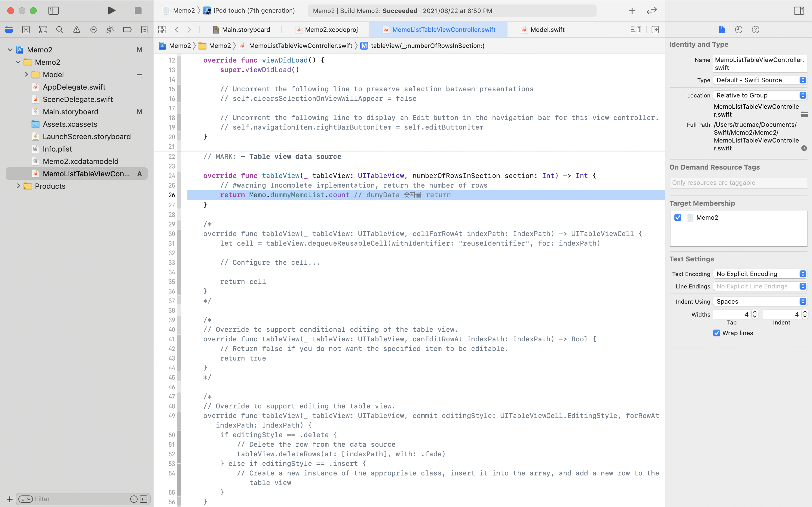
Task: Toggle the left navigator sidebar
Action: 53,11
